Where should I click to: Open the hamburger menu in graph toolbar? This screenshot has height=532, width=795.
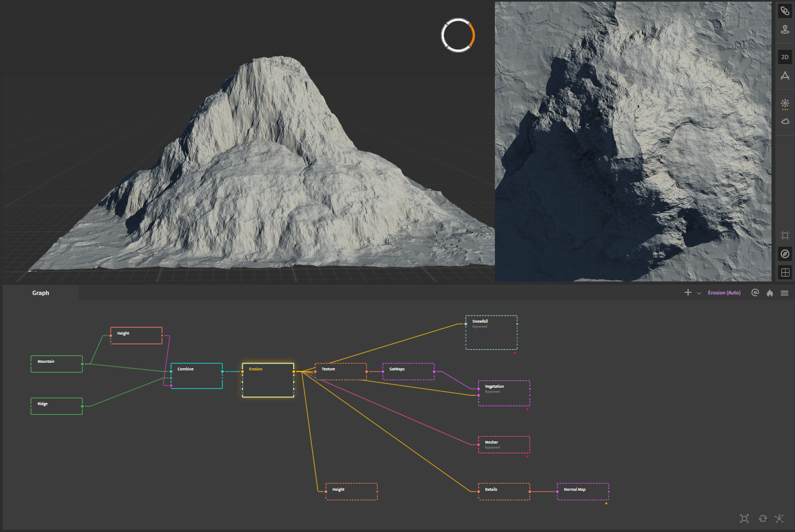[784, 293]
